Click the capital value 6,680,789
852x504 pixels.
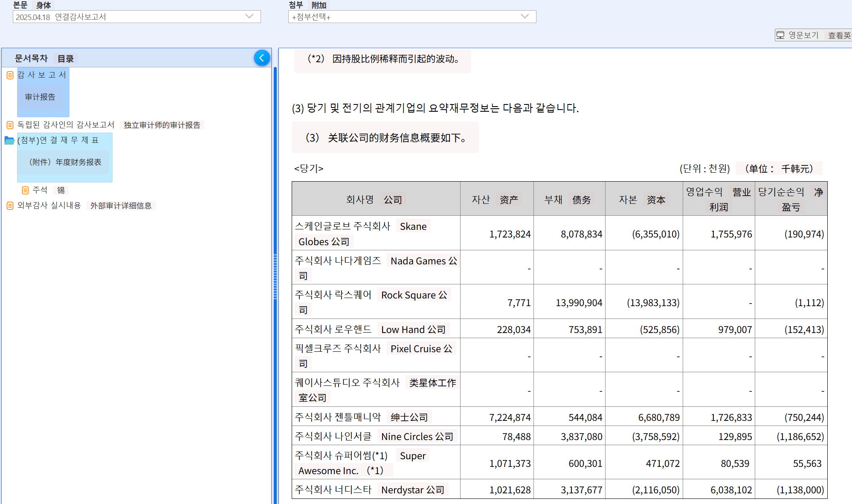(x=659, y=417)
